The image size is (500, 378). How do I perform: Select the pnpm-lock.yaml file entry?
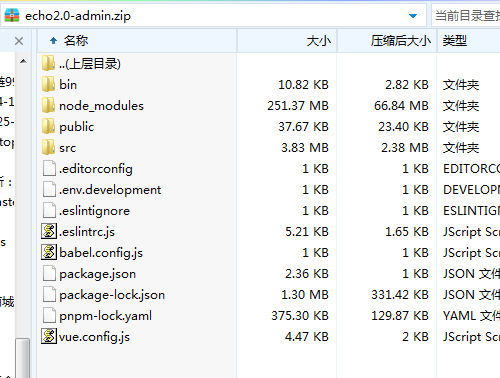tap(105, 316)
